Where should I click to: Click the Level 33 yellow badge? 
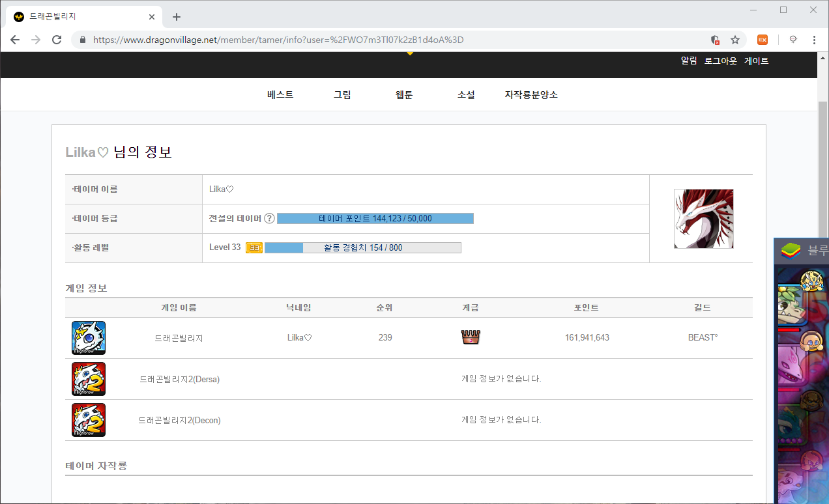pos(254,247)
